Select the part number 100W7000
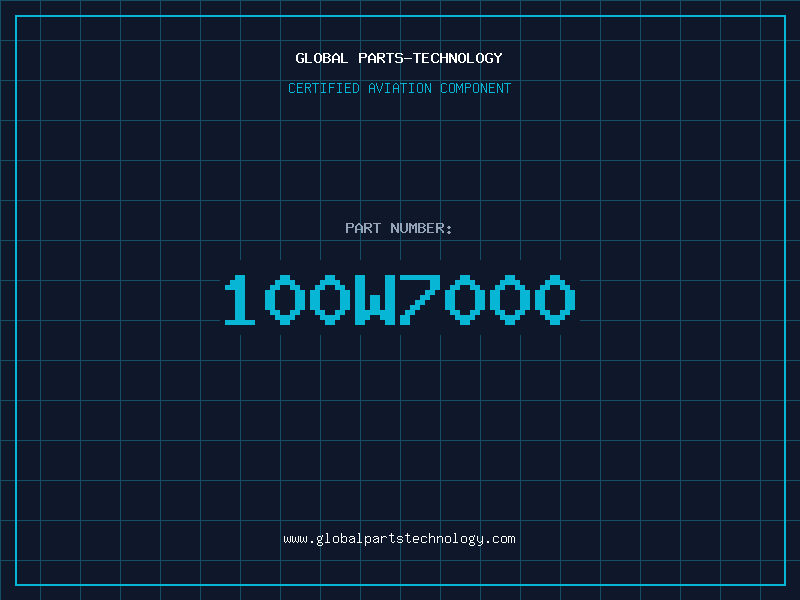The height and width of the screenshot is (600, 800). [400, 299]
